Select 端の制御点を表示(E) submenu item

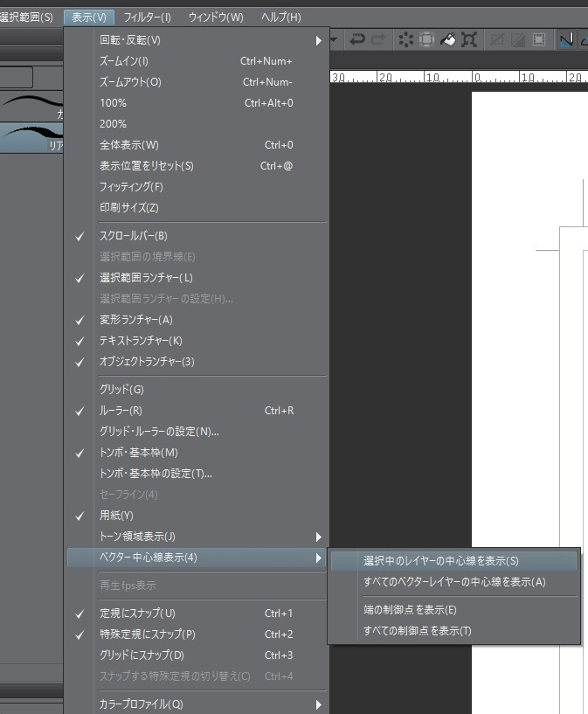pyautogui.click(x=453, y=610)
